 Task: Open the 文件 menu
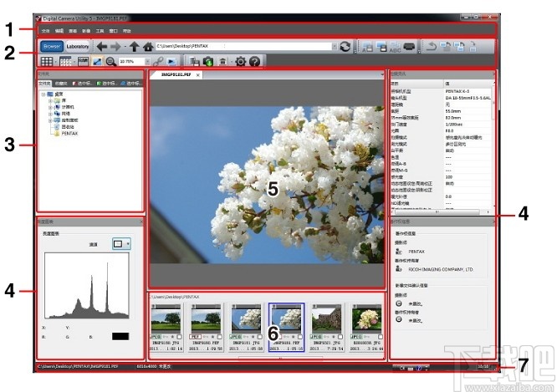(46, 31)
